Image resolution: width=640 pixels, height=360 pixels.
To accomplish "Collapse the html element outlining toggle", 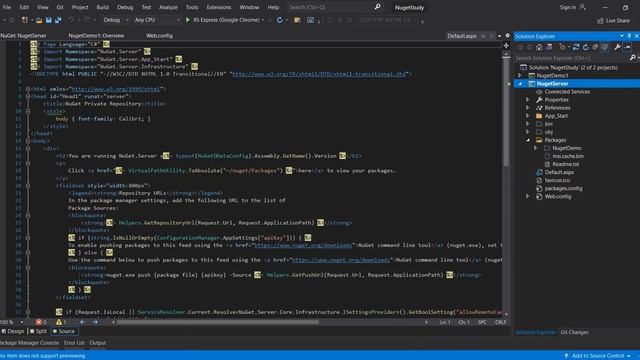I will point(28,89).
